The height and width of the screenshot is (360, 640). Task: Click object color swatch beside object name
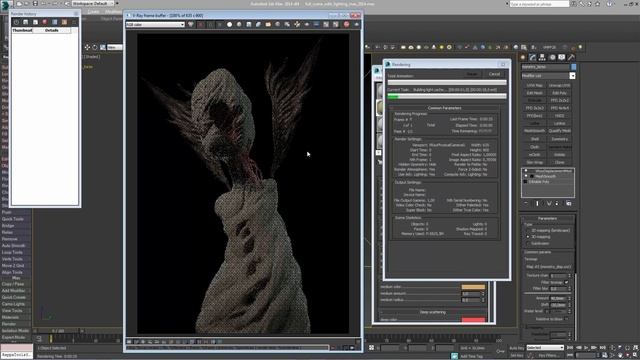[x=573, y=67]
